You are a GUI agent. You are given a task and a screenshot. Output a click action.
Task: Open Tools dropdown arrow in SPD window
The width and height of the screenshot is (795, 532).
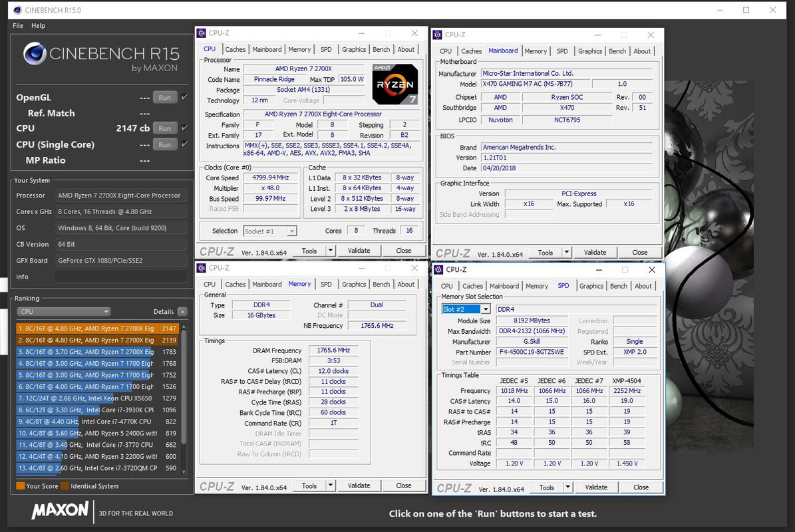click(568, 487)
